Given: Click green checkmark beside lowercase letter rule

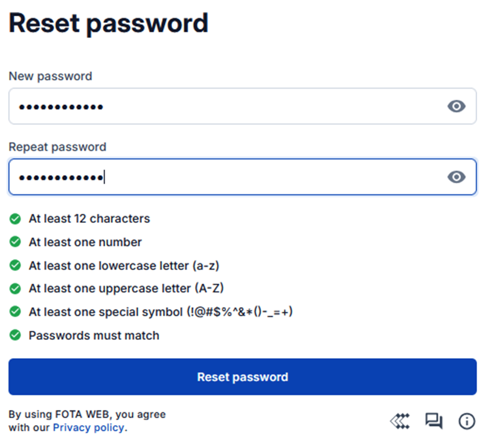Looking at the screenshot, I should point(15,265).
